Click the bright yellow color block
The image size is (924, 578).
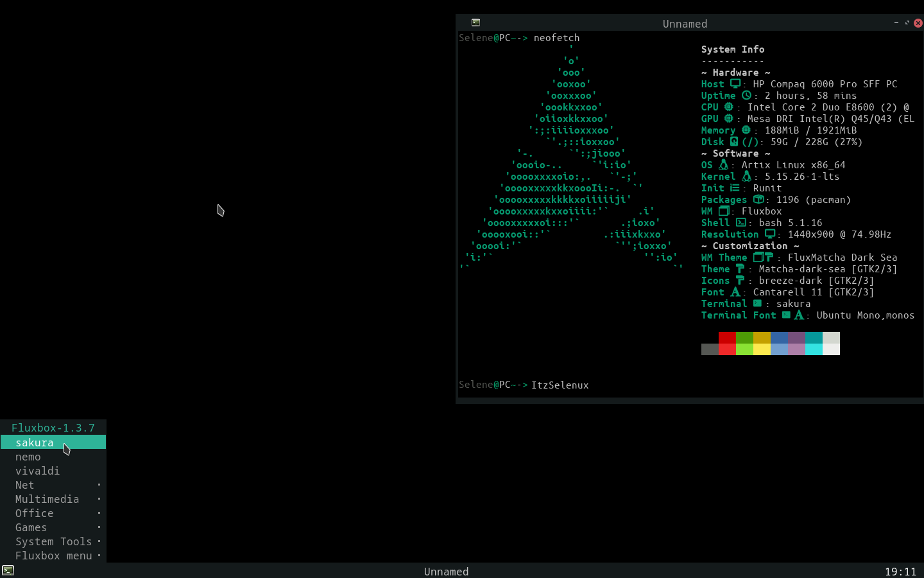coord(762,349)
